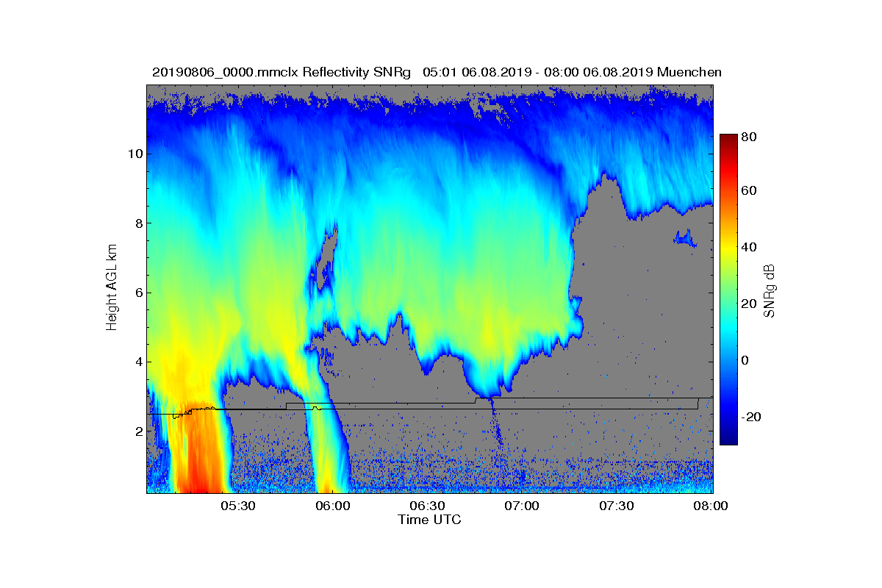Screen dimensions: 882x588
Task: Click the plot title starting with 20190806_0000.mmclx
Action: pyautogui.click(x=437, y=72)
